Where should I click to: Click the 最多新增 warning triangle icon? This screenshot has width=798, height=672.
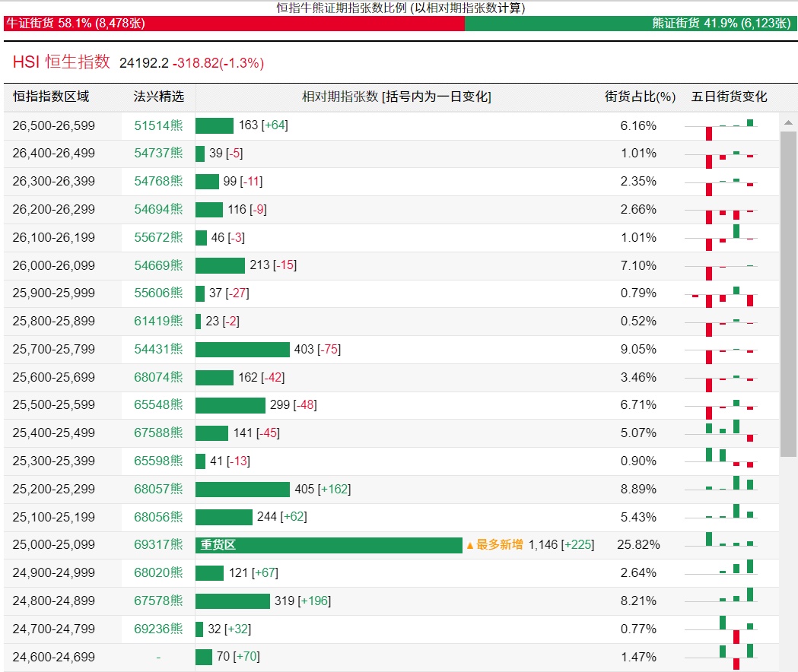(x=470, y=545)
